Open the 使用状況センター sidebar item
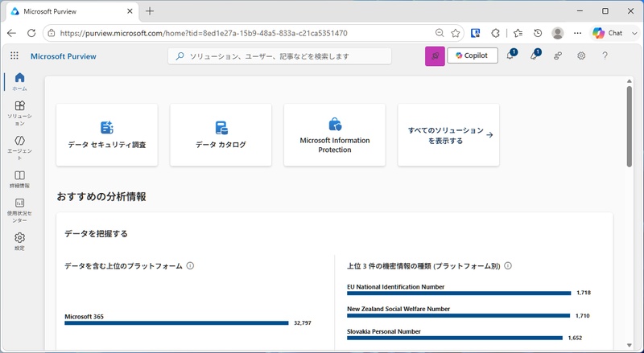The height and width of the screenshot is (353, 644). [x=19, y=210]
